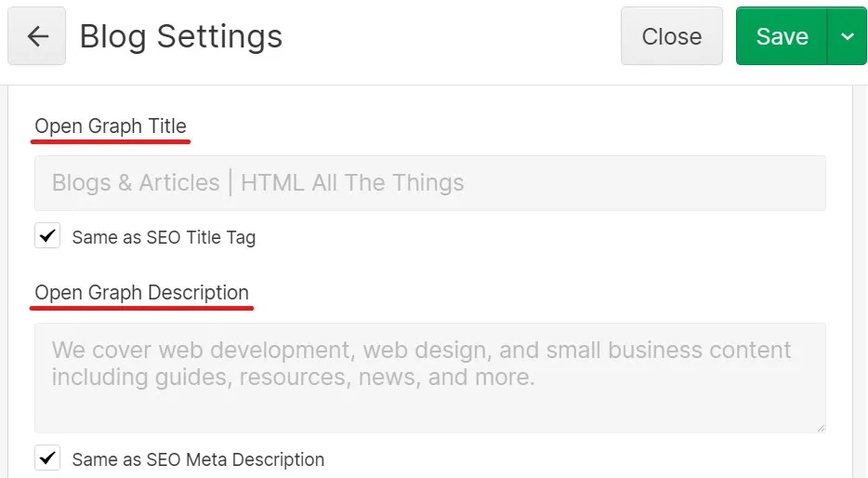Click the 'Same as SEO Title Tag' label text
Image resolution: width=868 pixels, height=478 pixels.
[x=164, y=237]
